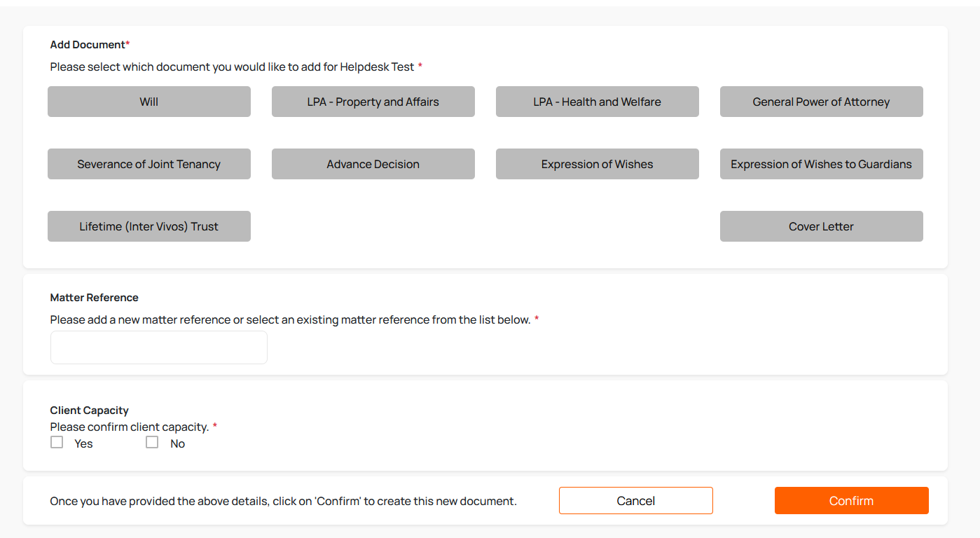Choose LPA - Property and Affairs document

[x=373, y=102]
